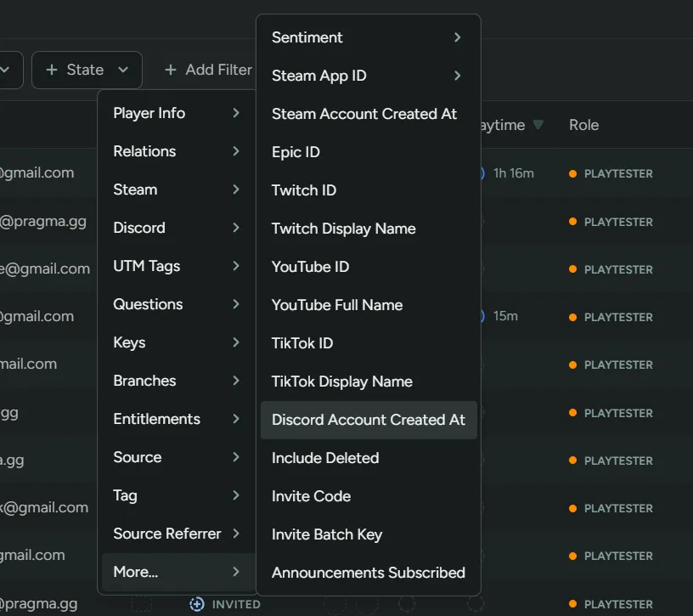Click the Add Filter button
The image size is (693, 616).
click(209, 70)
